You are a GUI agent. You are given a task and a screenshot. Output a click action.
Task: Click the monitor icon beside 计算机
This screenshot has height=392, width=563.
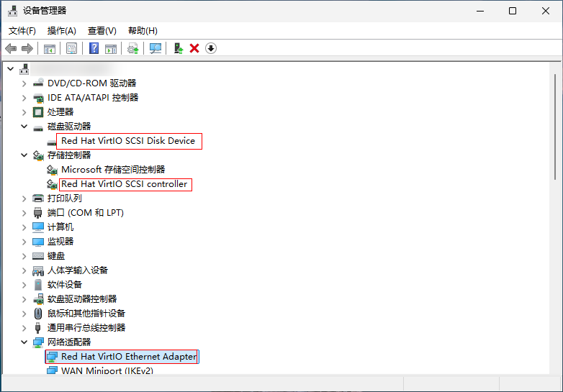pos(38,227)
